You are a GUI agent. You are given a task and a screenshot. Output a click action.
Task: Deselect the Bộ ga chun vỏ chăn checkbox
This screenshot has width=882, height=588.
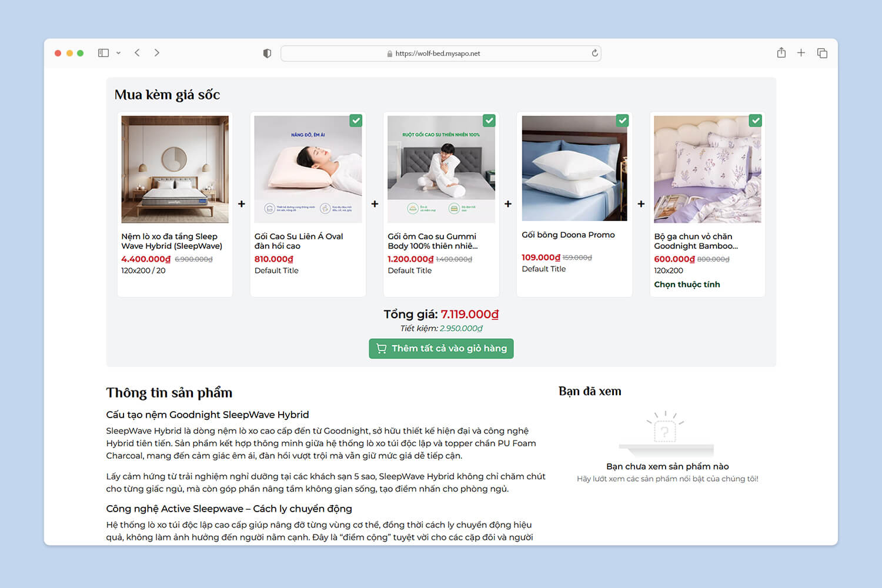756,121
